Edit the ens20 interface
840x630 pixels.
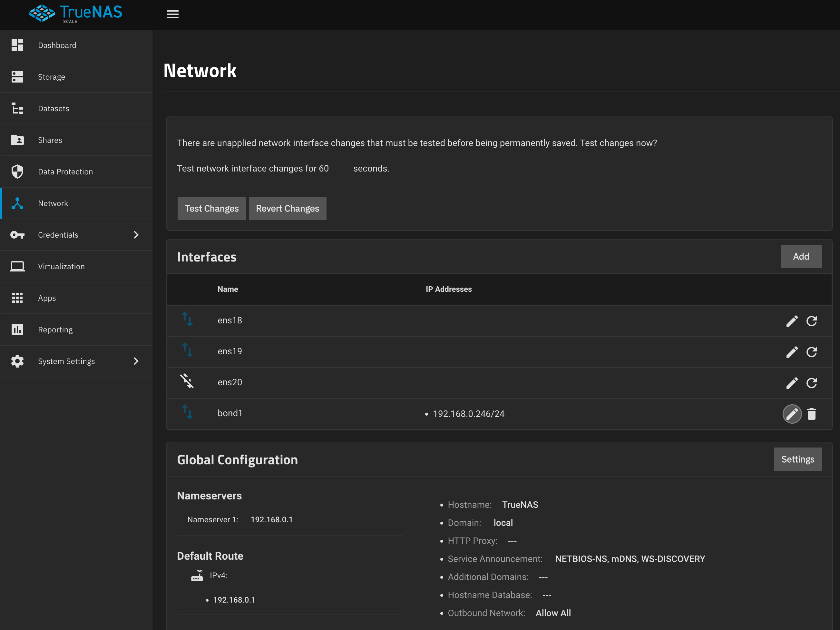(x=792, y=383)
